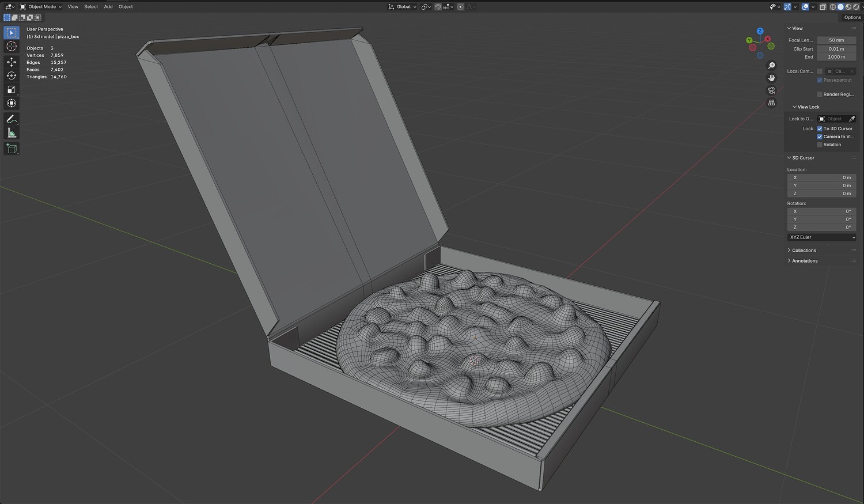Click the clip End 1000 m field
This screenshot has width=864, height=504.
click(x=836, y=57)
